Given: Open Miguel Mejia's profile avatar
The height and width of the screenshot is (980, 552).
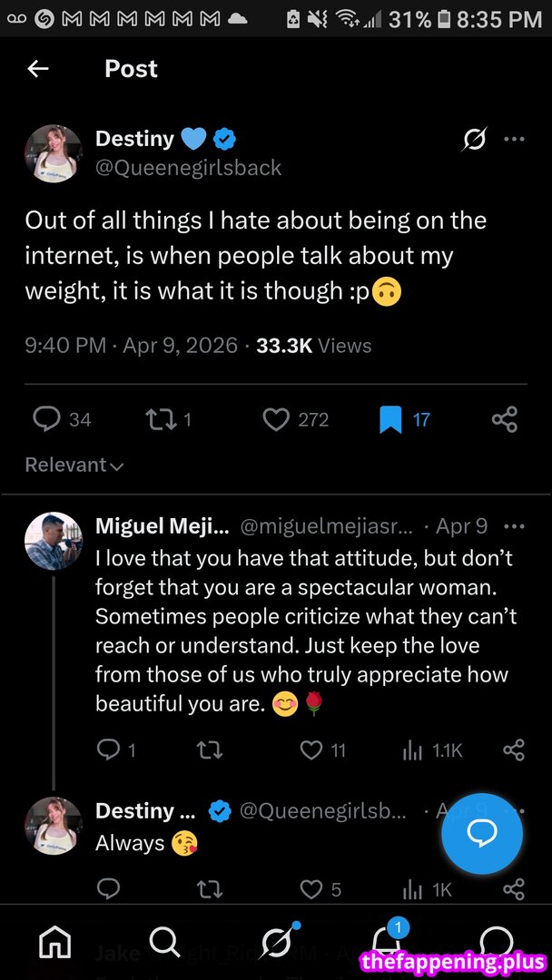Looking at the screenshot, I should [x=54, y=541].
